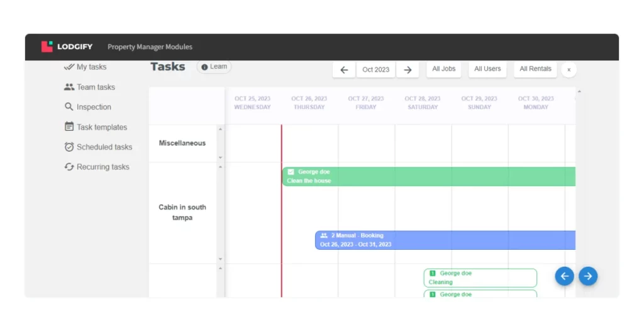Click the Task templates calendar icon
Screen dimensions: 644x331
click(69, 126)
